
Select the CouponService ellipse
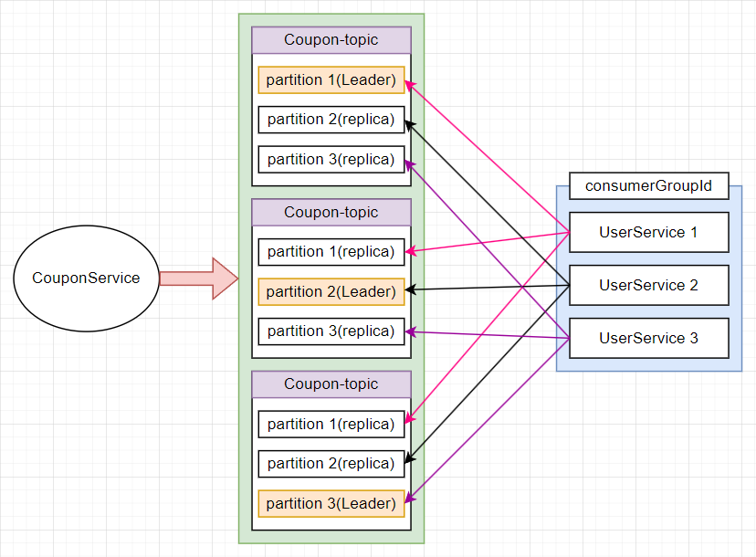pyautogui.click(x=87, y=278)
